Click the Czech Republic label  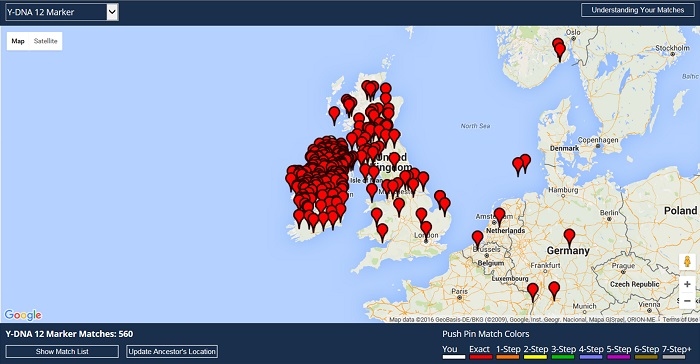click(x=634, y=284)
